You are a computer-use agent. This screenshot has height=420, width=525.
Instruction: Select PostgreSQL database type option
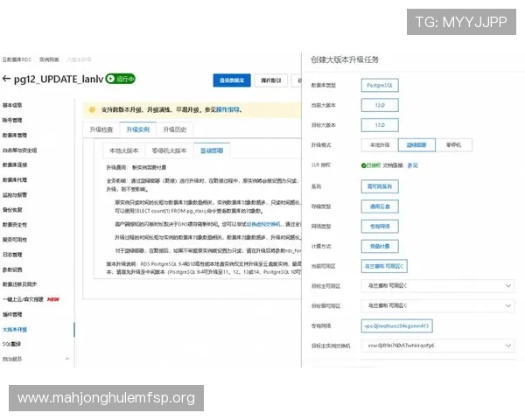click(x=380, y=86)
